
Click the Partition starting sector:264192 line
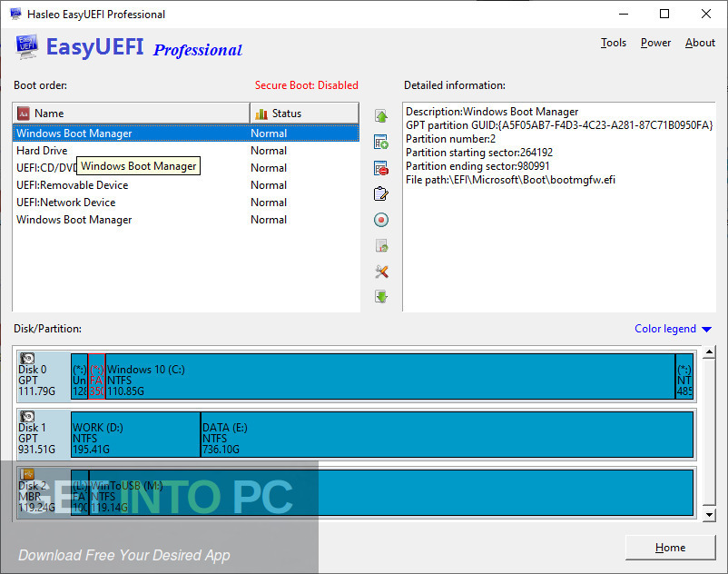[479, 153]
